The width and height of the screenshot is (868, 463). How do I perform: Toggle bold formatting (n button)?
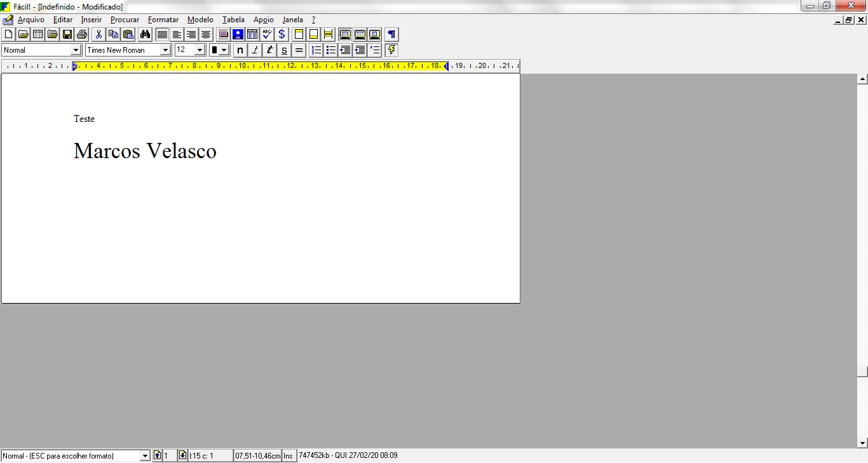240,50
